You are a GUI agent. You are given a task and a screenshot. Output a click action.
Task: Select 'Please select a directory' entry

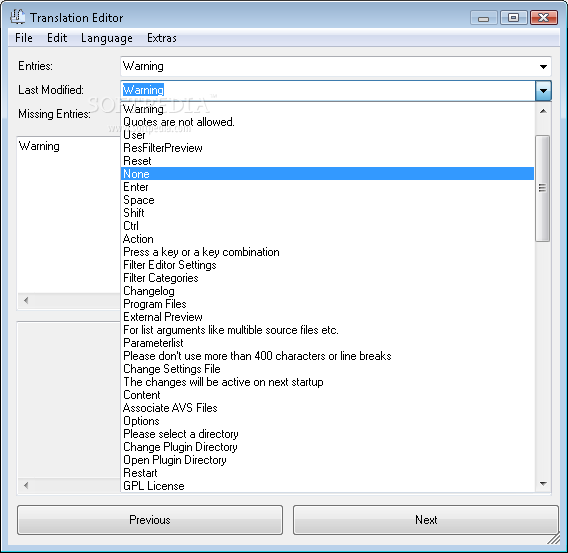tap(327, 434)
